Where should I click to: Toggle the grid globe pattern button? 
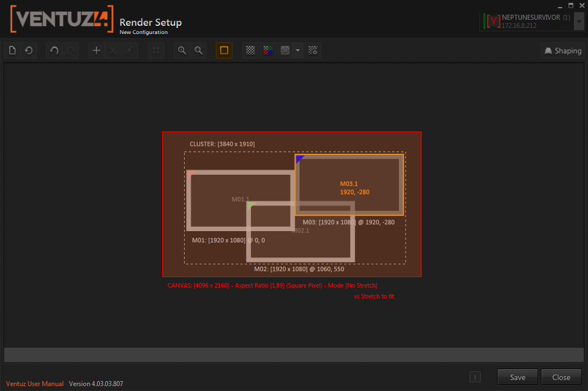point(285,51)
